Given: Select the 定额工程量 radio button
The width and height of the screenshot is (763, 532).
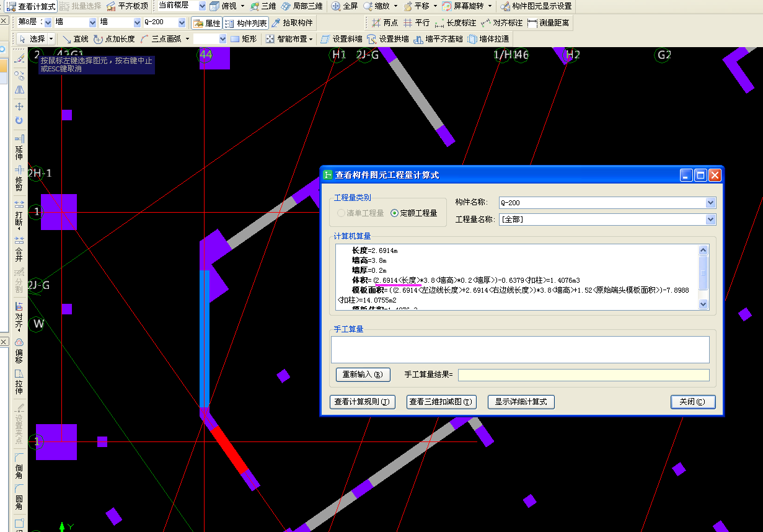Looking at the screenshot, I should (413, 213).
